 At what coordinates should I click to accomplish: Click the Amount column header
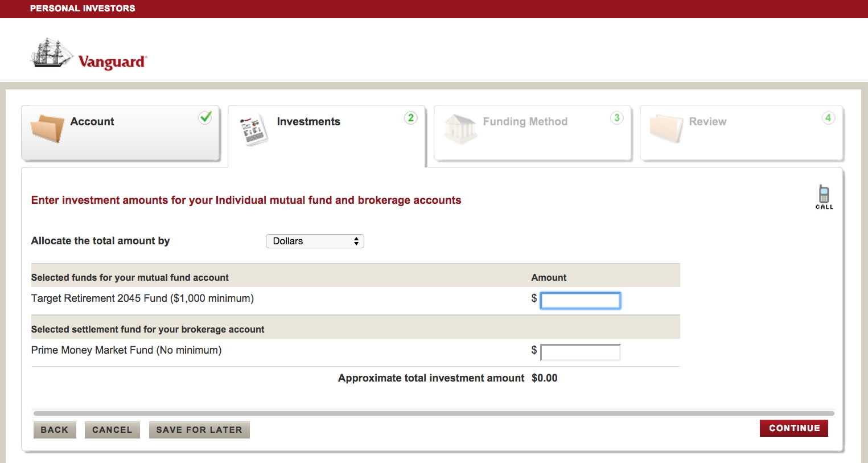point(549,277)
